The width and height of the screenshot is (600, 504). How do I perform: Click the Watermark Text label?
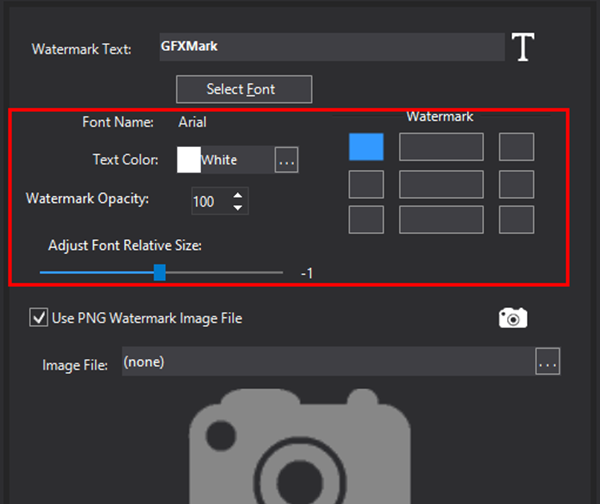click(82, 49)
